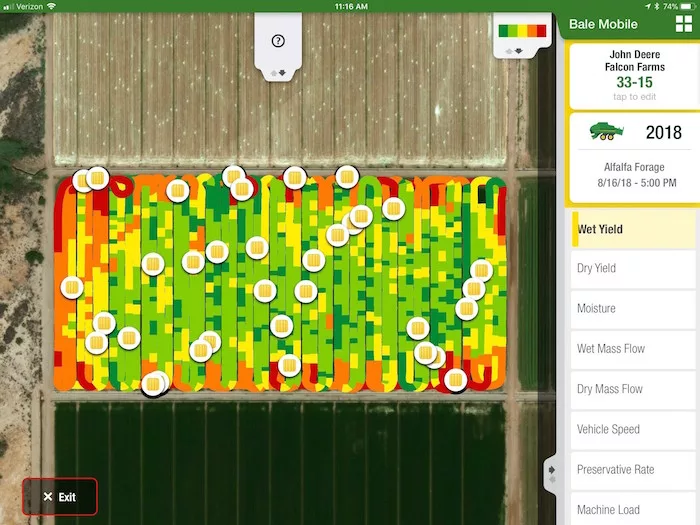Open the Bale Mobile grid menu icon
Screen dimensions: 700x525
683,24
